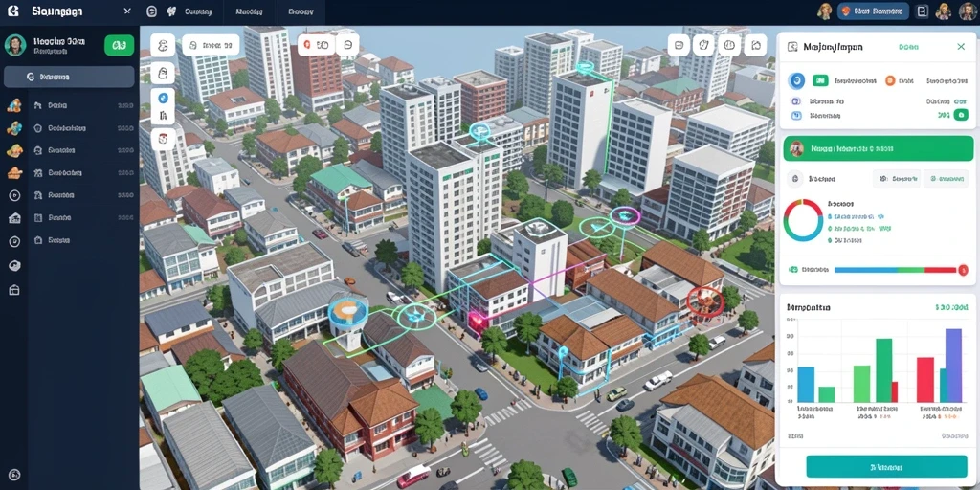Click the lock icon button on the map toolbar
The height and width of the screenshot is (490, 980).
pyautogui.click(x=163, y=73)
